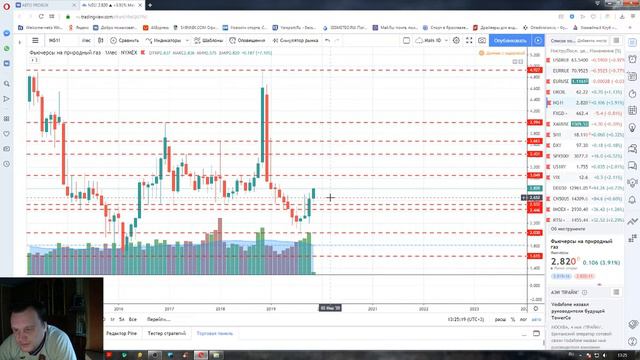The image size is (640, 360).
Task: Select RTSI row in the watchlist
Action: (x=586, y=220)
